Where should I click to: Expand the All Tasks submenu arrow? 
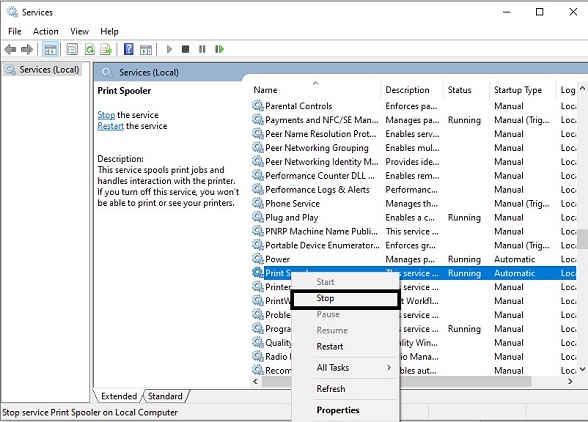pyautogui.click(x=389, y=368)
